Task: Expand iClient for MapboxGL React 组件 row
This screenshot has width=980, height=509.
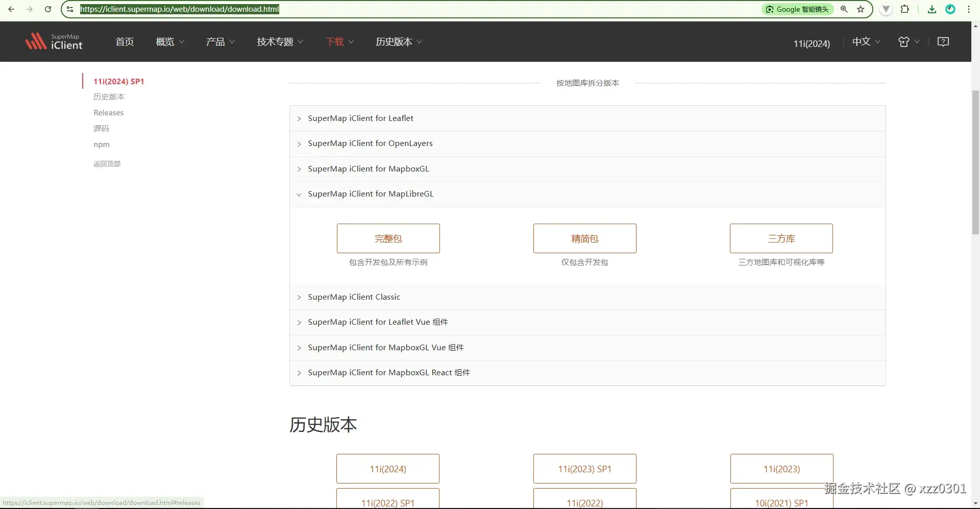Action: (587, 373)
